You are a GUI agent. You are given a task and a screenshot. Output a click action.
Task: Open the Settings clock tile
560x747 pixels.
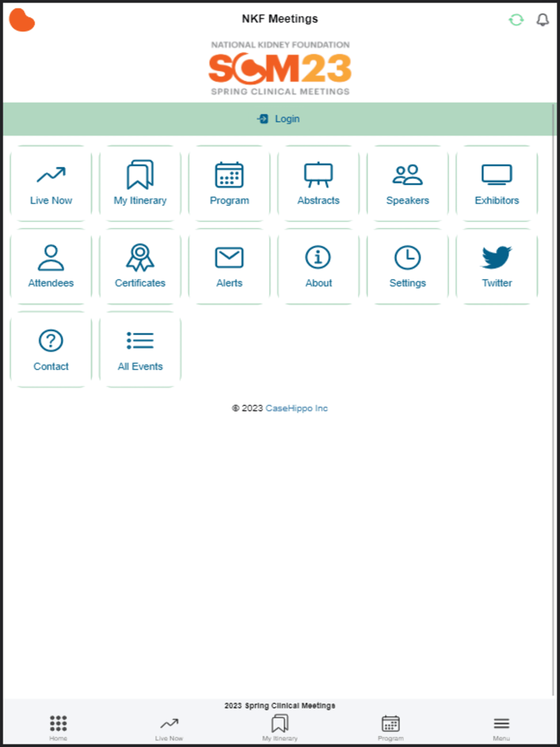[x=408, y=267]
